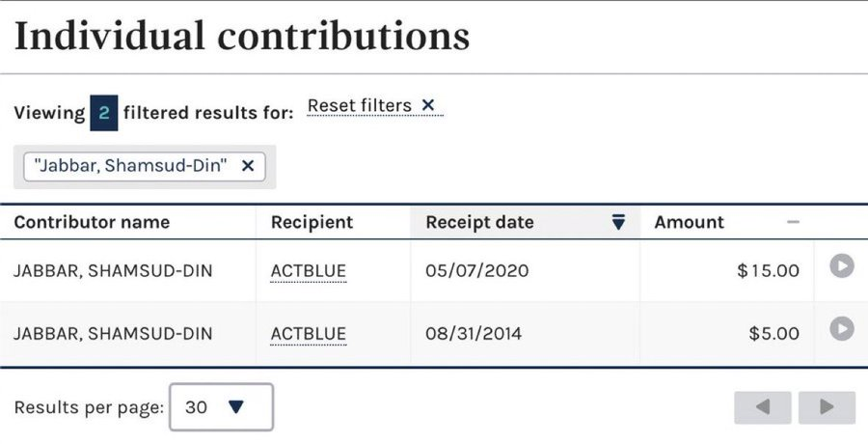Open ACTBLUE link in the 08/31/2014 row
This screenshot has height=444, width=868.
pyautogui.click(x=308, y=334)
